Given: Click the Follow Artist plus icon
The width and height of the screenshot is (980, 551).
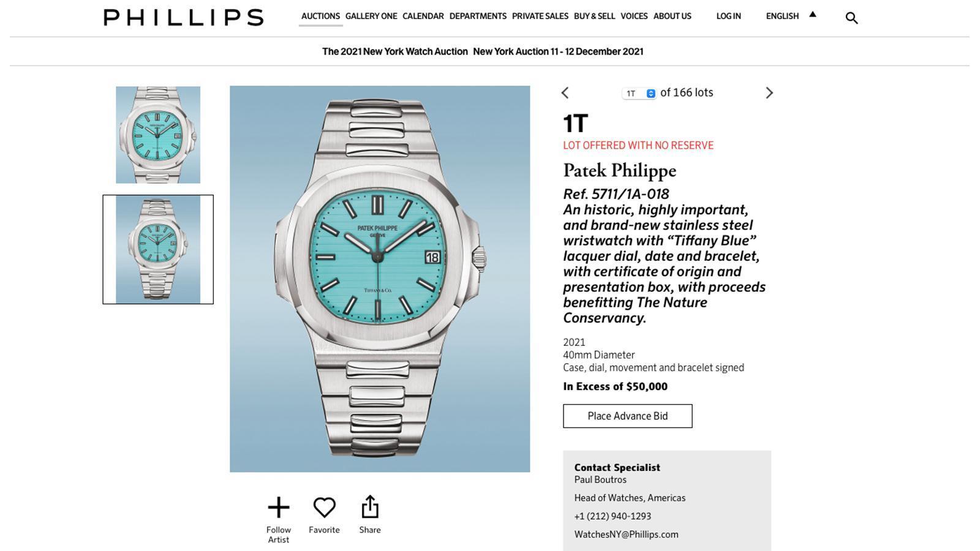Looking at the screenshot, I should (279, 508).
